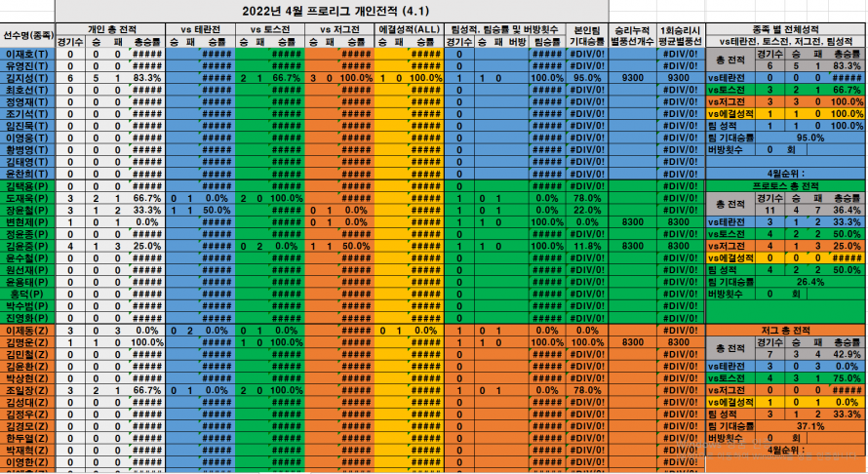
Task: Click player name cell 박수범(P)
Action: pyautogui.click(x=27, y=306)
